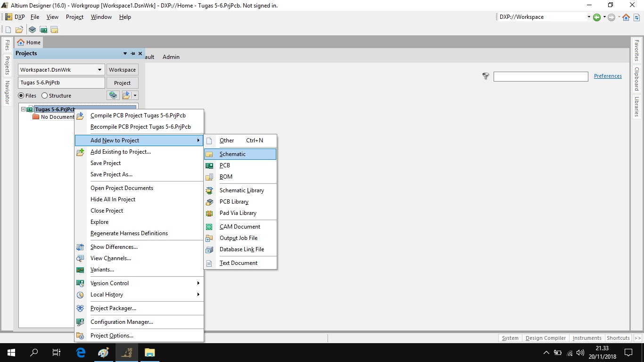Click the Variants icon in context menu
Screen dimensions: 644x362
coord(81,270)
